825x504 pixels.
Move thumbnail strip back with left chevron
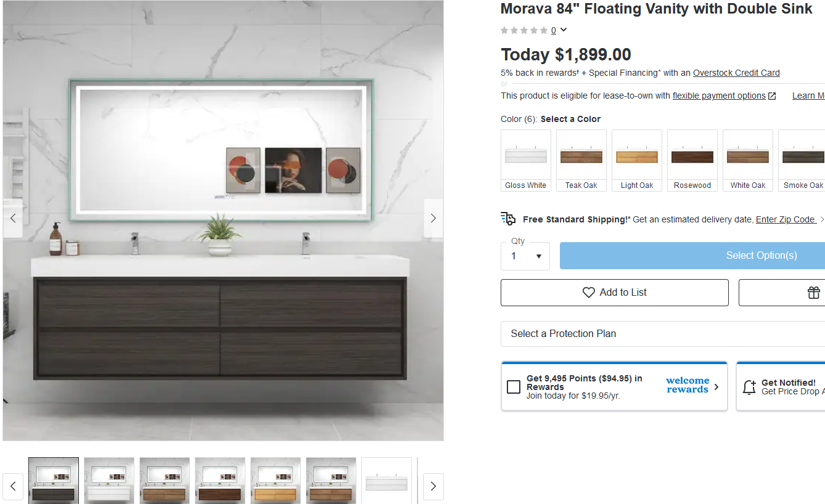point(13,487)
